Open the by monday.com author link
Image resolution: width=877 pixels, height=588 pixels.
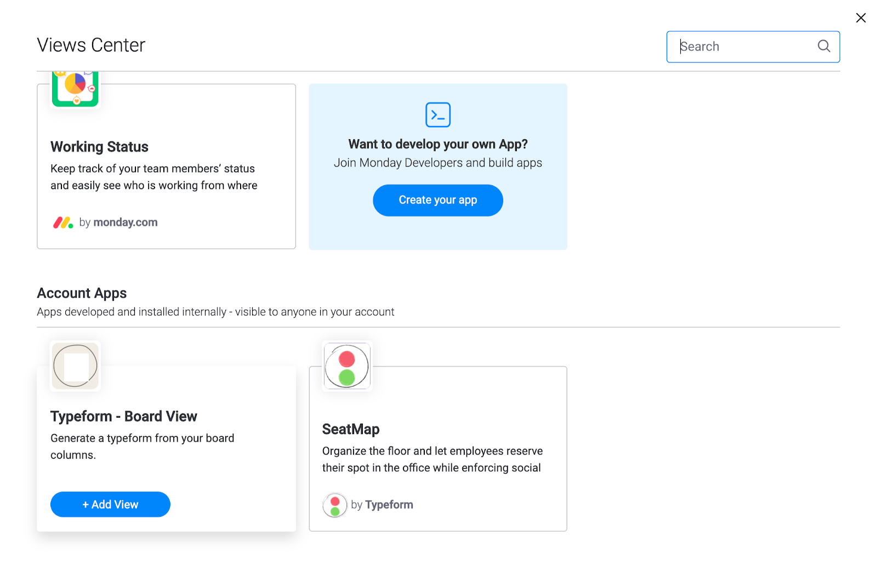pyautogui.click(x=118, y=222)
